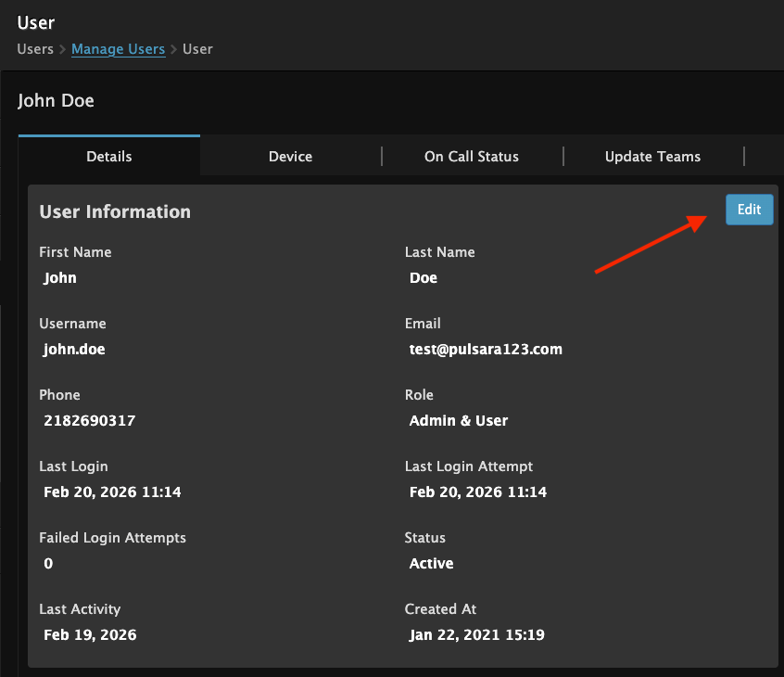Click the First Name value John
The height and width of the screenshot is (677, 784).
tap(60, 278)
